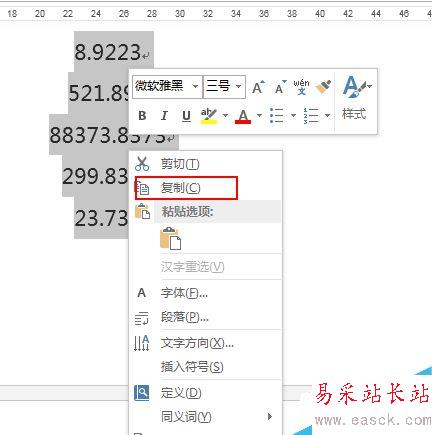Click the copy pages icon
Image resolution: width=432 pixels, height=435 pixels.
coord(143,188)
